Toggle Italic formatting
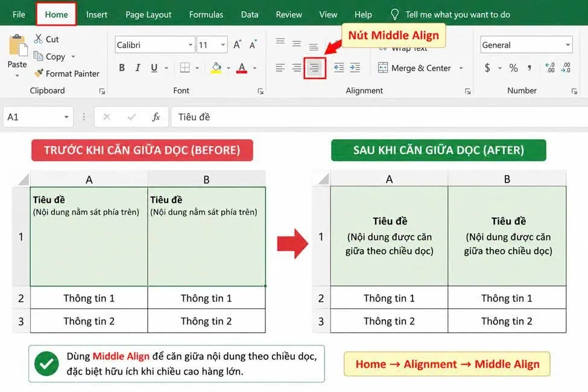Screen dimensions: 588x392 point(138,68)
